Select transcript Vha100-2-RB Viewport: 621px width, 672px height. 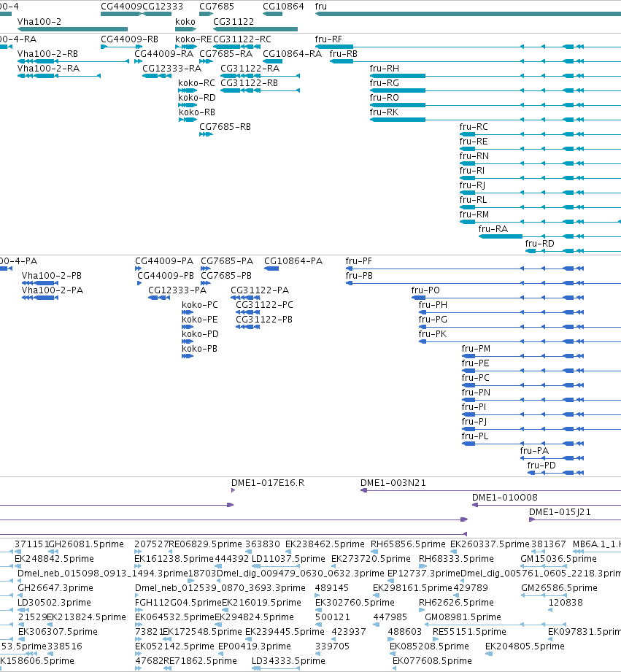pyautogui.click(x=47, y=54)
